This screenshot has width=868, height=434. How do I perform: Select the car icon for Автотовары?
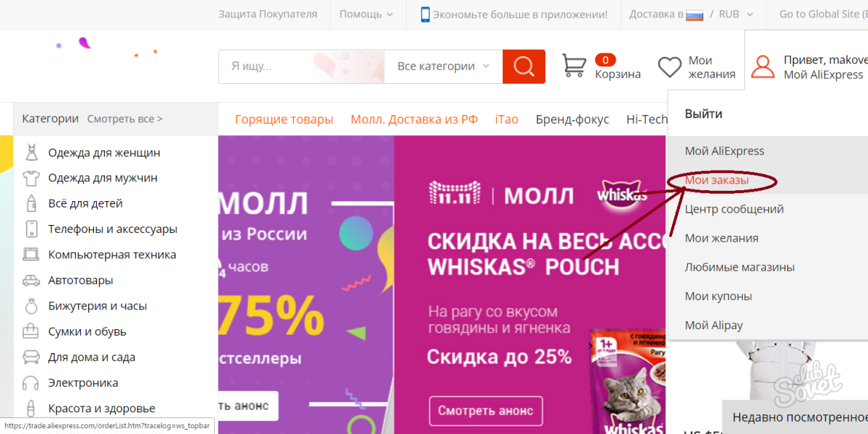(31, 281)
